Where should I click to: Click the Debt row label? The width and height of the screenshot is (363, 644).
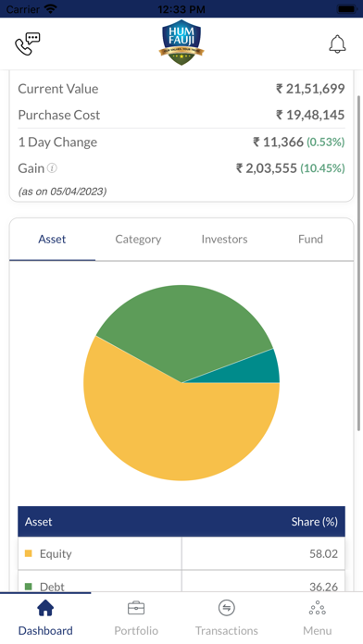(52, 587)
